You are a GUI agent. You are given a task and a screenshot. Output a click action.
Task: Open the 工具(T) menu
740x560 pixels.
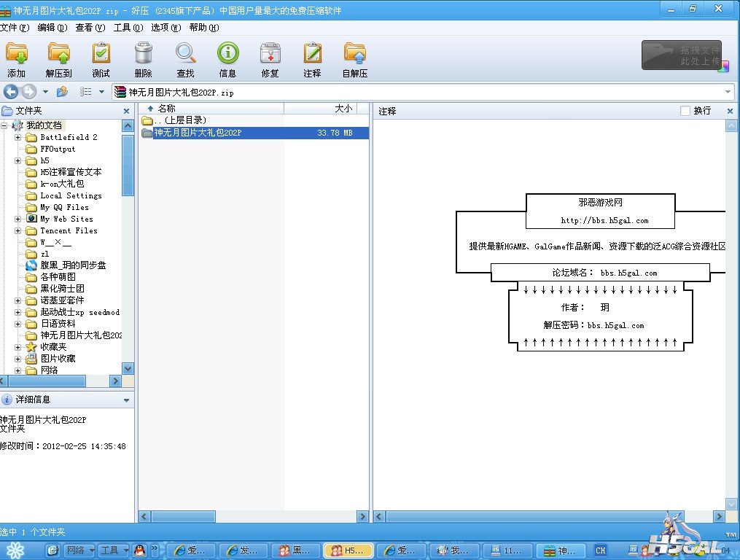128,28
